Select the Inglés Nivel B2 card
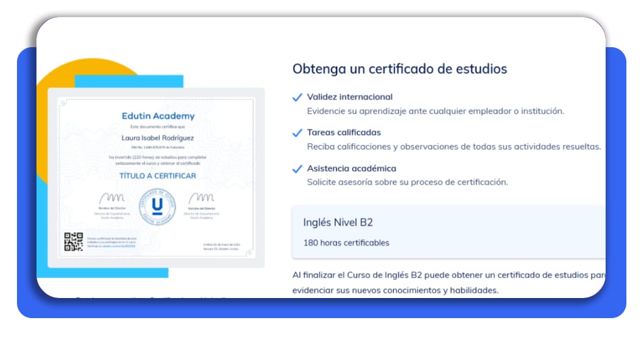The height and width of the screenshot is (337, 644). (x=448, y=233)
